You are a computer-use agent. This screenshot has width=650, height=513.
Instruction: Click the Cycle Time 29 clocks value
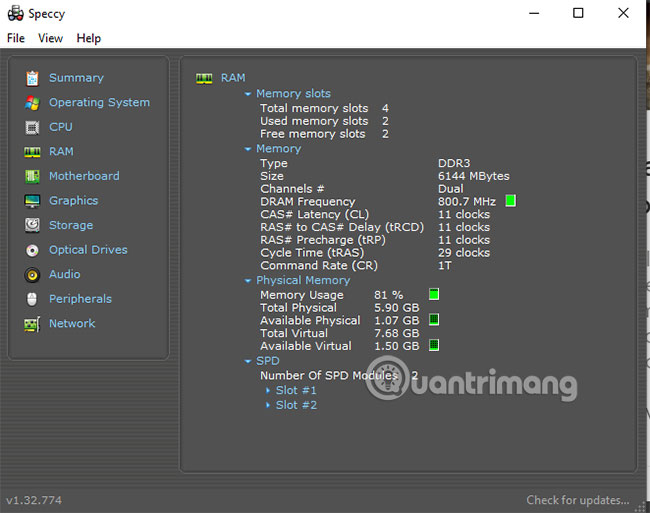point(464,253)
